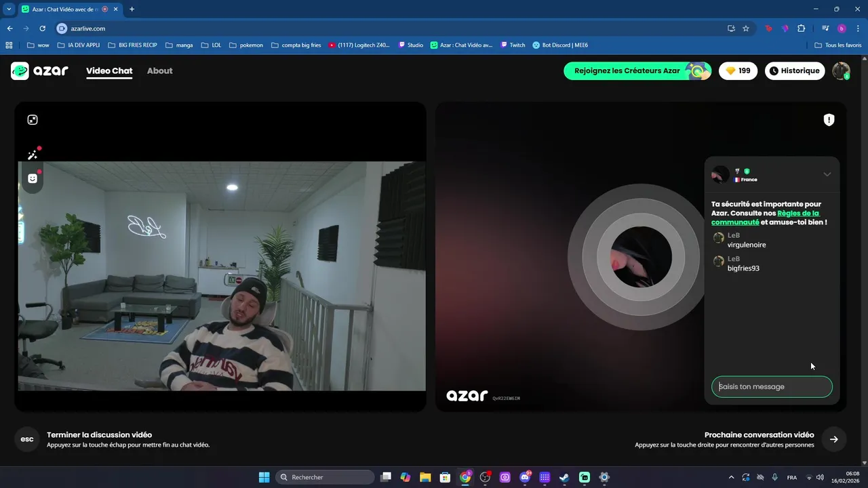
Task: Click the right arrow for next video conversation
Action: pyautogui.click(x=833, y=439)
